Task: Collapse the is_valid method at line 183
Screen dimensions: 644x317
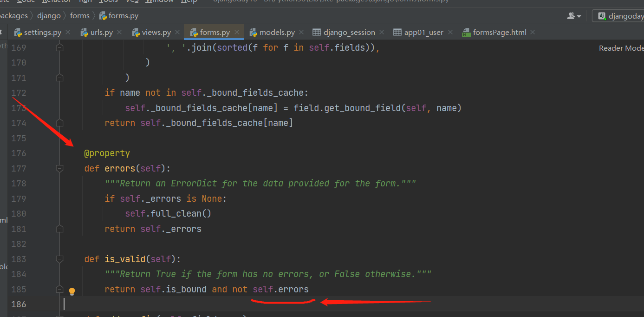Action: (x=59, y=259)
